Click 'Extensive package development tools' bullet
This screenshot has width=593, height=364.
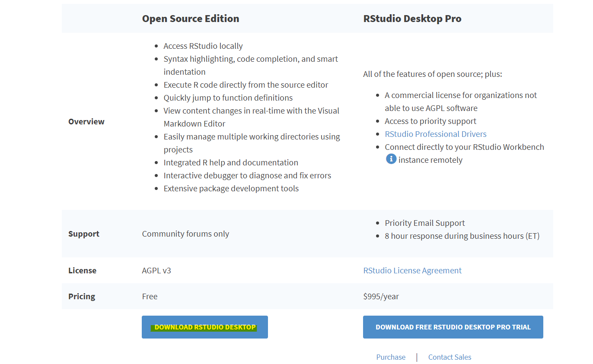click(231, 188)
